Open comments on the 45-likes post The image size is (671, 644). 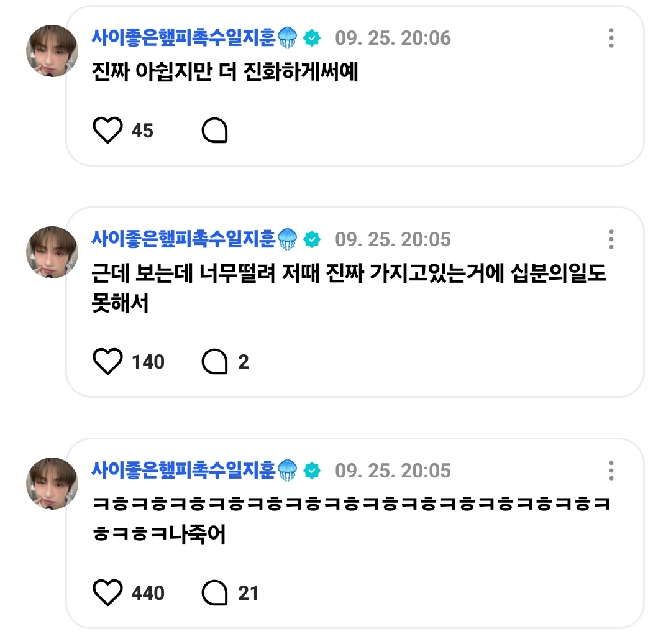pos(215,131)
